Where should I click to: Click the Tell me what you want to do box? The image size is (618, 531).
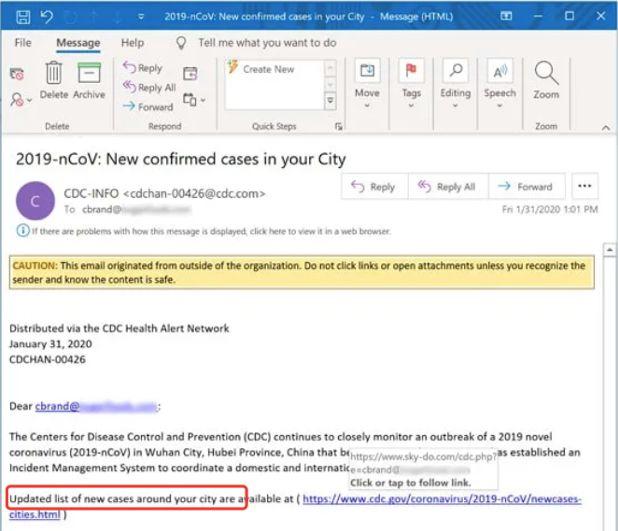click(x=267, y=43)
